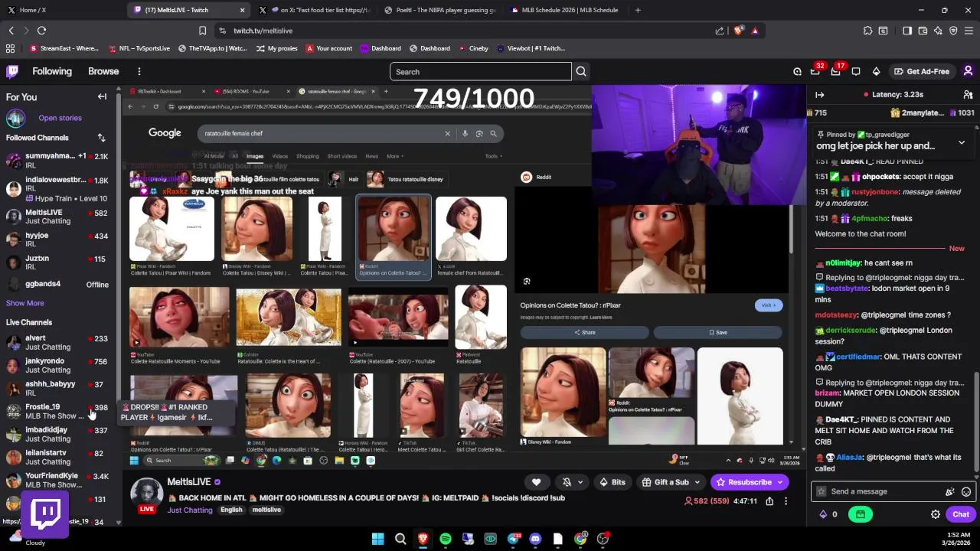Click the Get Bits diamond icon in top nav
The width and height of the screenshot is (980, 551).
pos(876,71)
